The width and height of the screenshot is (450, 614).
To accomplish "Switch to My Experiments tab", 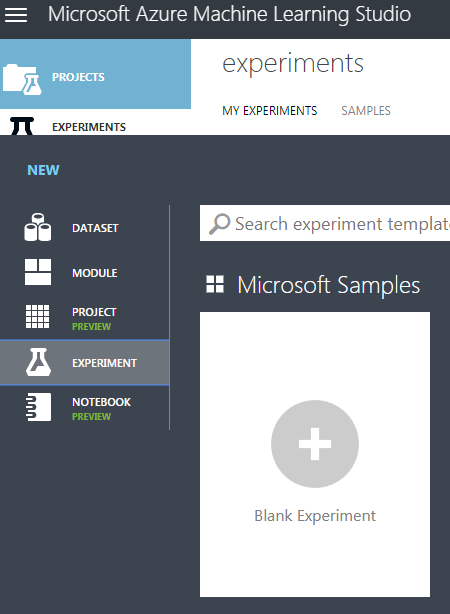I will [x=269, y=111].
